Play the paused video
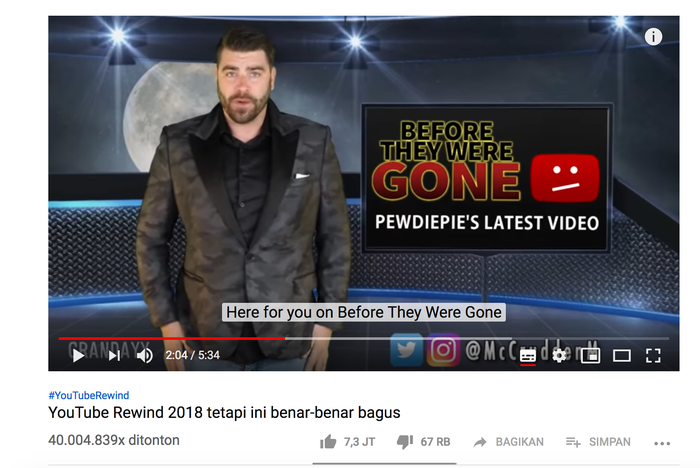Screen dimensions: 700x468 pos(78,356)
